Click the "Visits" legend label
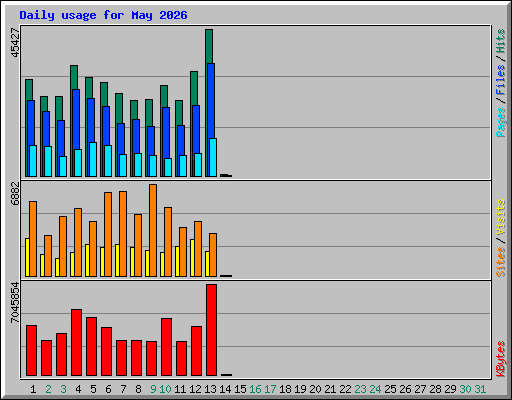 pyautogui.click(x=501, y=218)
